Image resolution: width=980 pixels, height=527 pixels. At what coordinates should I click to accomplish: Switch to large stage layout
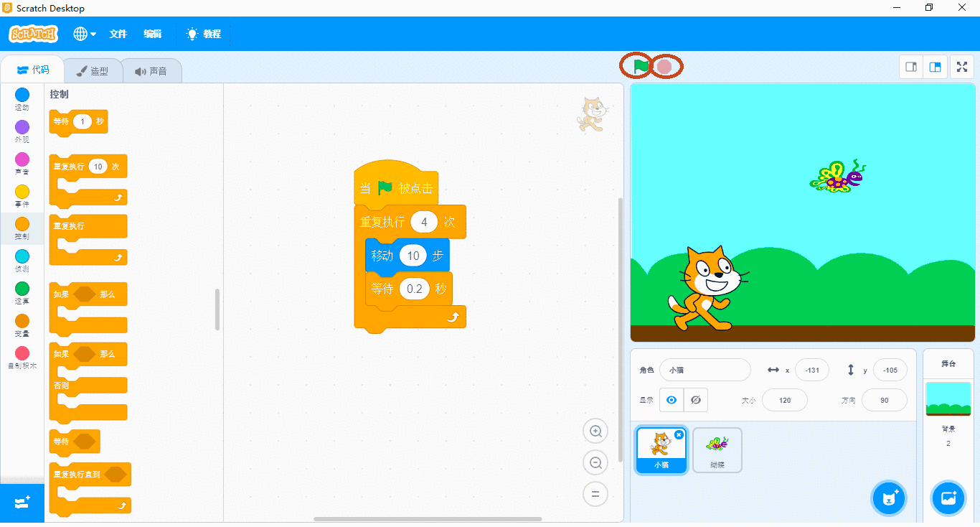(x=936, y=67)
